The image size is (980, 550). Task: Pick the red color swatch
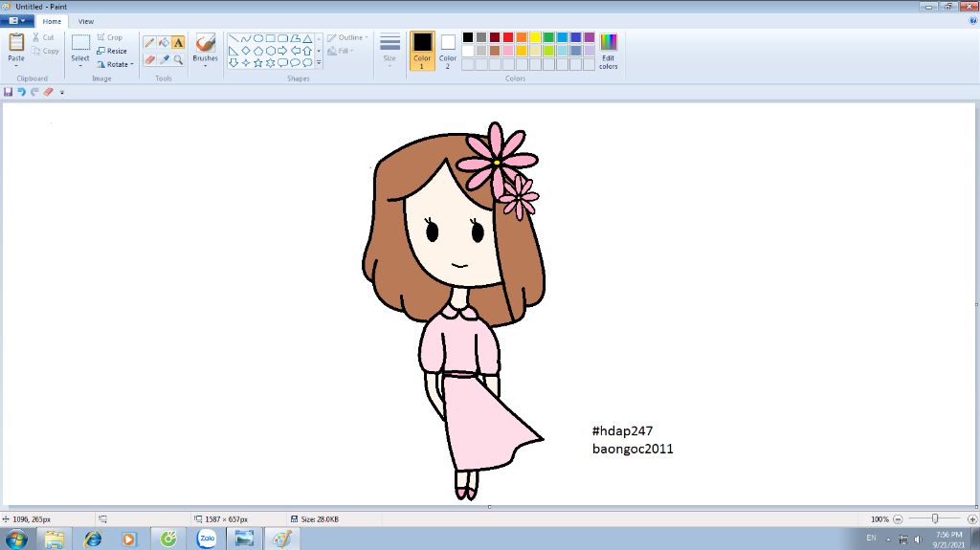pyautogui.click(x=508, y=37)
